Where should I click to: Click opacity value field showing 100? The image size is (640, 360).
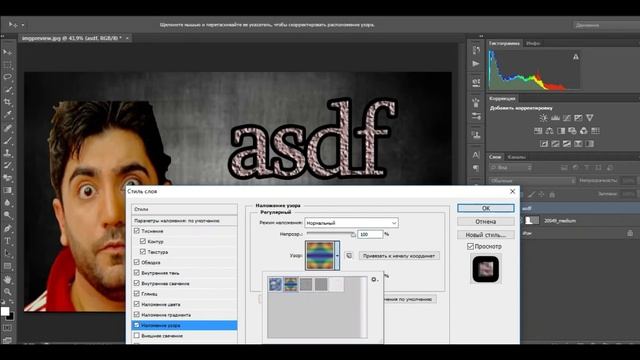point(370,234)
